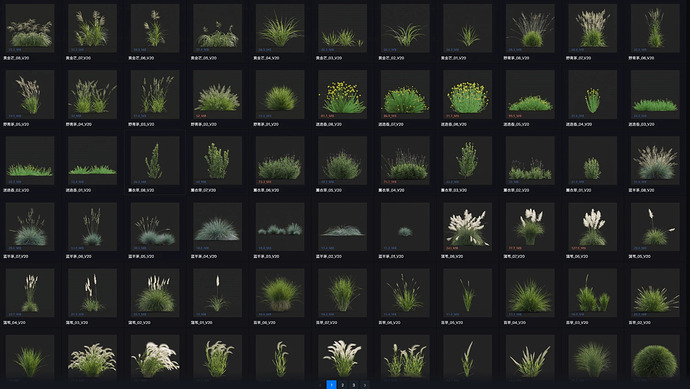The image size is (690, 389).
Task: Open yellow-flowered plant thumbnail labeled _08_V20
Action: pos(342,94)
